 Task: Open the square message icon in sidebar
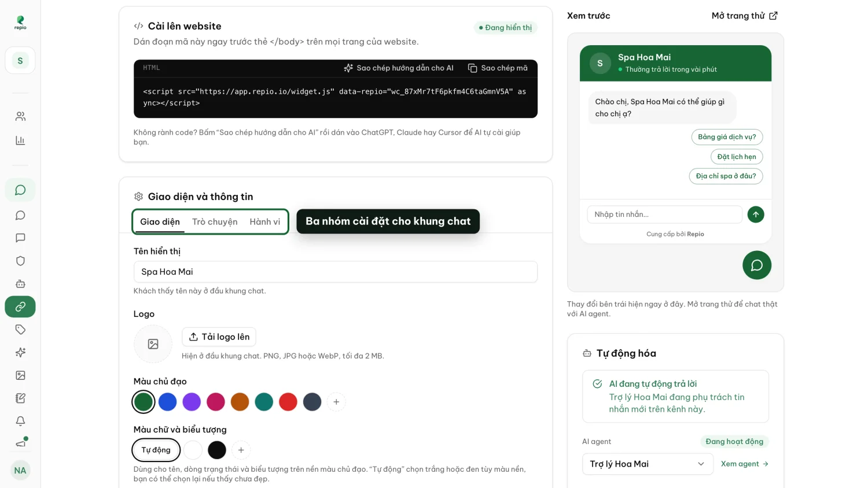click(20, 238)
